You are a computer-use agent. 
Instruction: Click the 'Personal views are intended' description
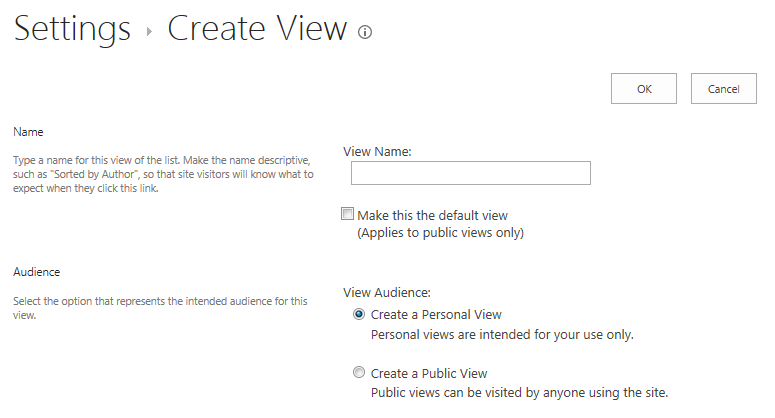click(x=502, y=335)
